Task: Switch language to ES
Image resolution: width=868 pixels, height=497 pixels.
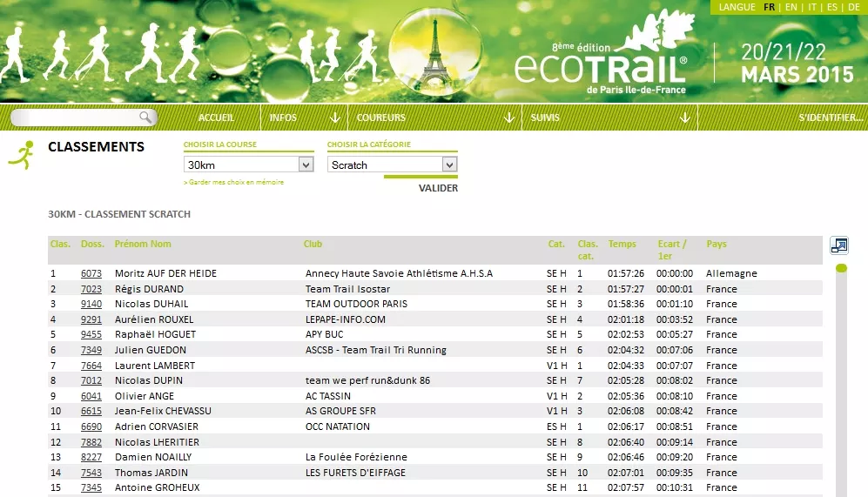Action: click(832, 7)
